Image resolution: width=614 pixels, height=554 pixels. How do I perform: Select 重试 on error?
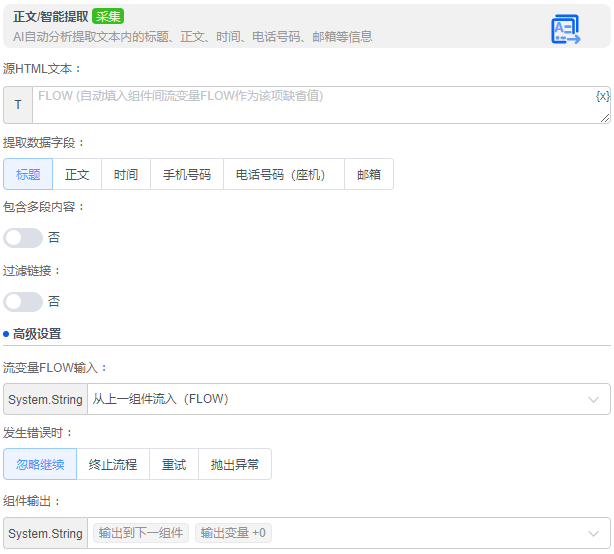tap(174, 464)
